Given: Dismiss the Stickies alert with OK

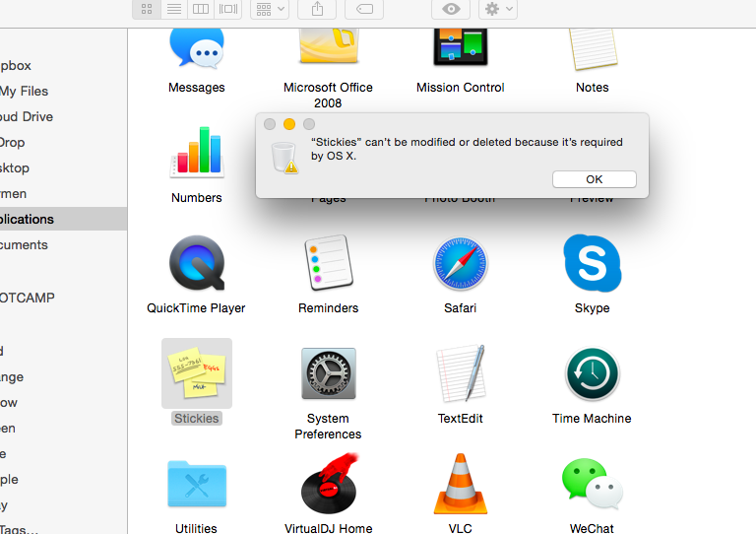Looking at the screenshot, I should click(x=594, y=179).
